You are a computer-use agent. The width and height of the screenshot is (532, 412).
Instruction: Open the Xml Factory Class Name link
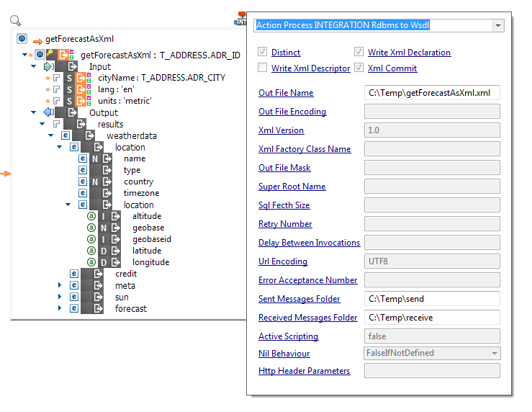pos(305,149)
